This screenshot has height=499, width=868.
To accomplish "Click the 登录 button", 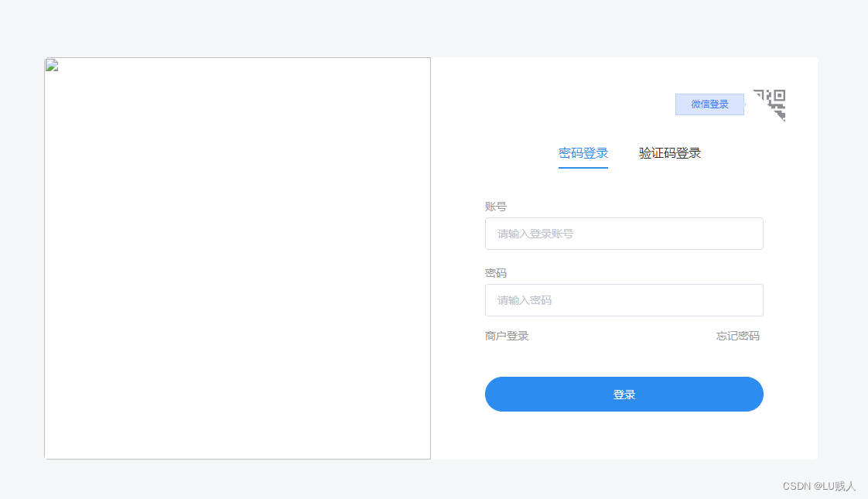I will coord(624,394).
